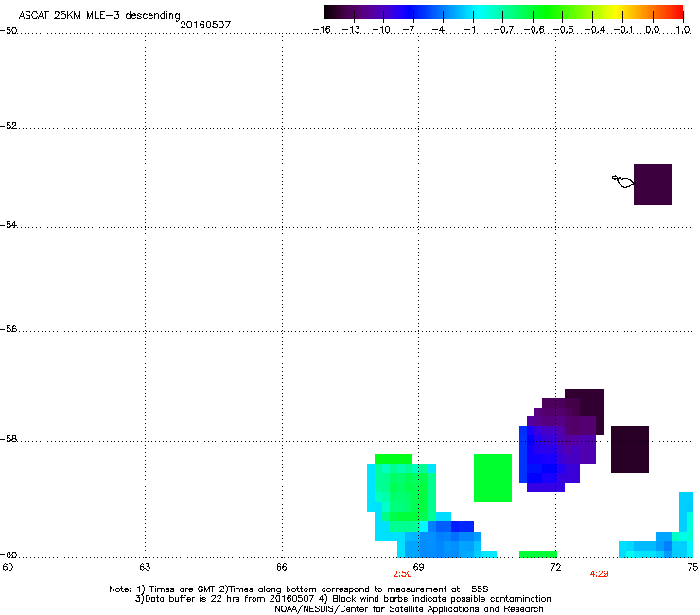Click the colorbar label -7
The width and height of the screenshot is (700, 615).
pyautogui.click(x=408, y=30)
